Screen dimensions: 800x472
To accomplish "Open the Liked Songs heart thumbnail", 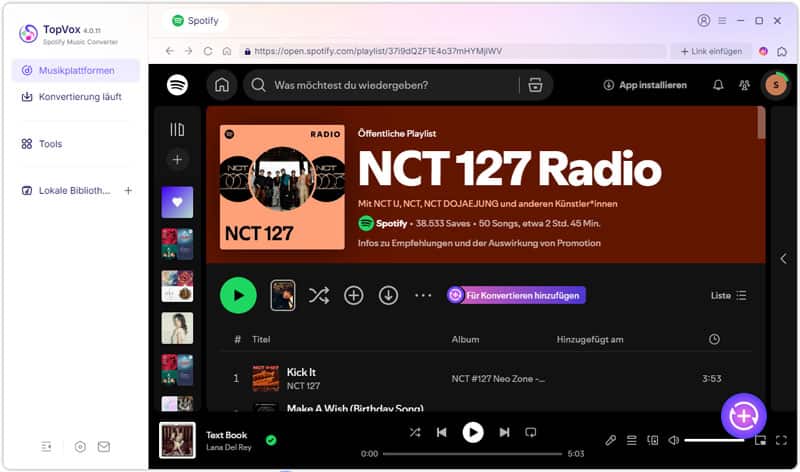I will click(x=177, y=202).
